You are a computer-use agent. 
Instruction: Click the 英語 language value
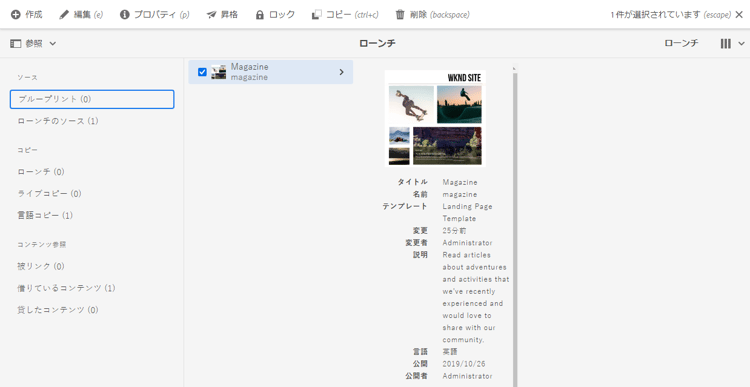(x=450, y=352)
